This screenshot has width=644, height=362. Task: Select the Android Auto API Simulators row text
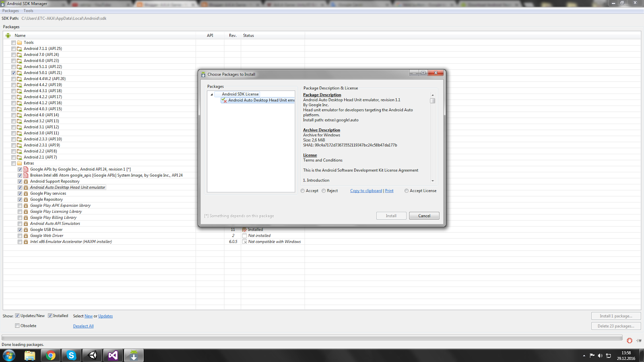point(55,224)
